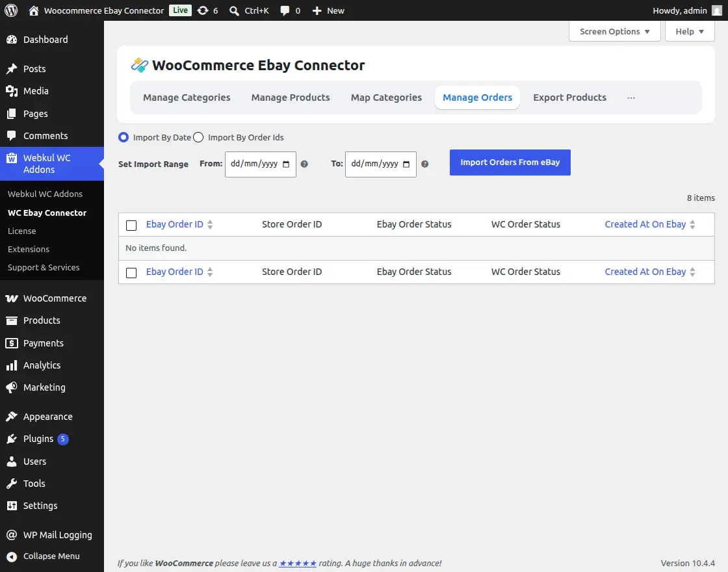Image resolution: width=728 pixels, height=572 pixels.
Task: Open License submenu item
Action: [22, 231]
